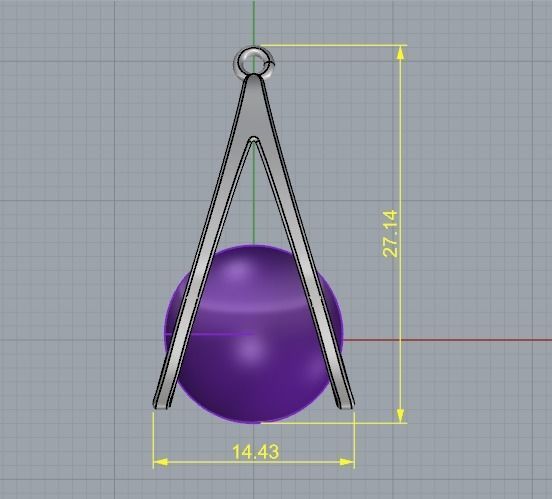This screenshot has height=499, width=552.
Task: Select the jump ring at top of pendant
Action: click(x=254, y=63)
